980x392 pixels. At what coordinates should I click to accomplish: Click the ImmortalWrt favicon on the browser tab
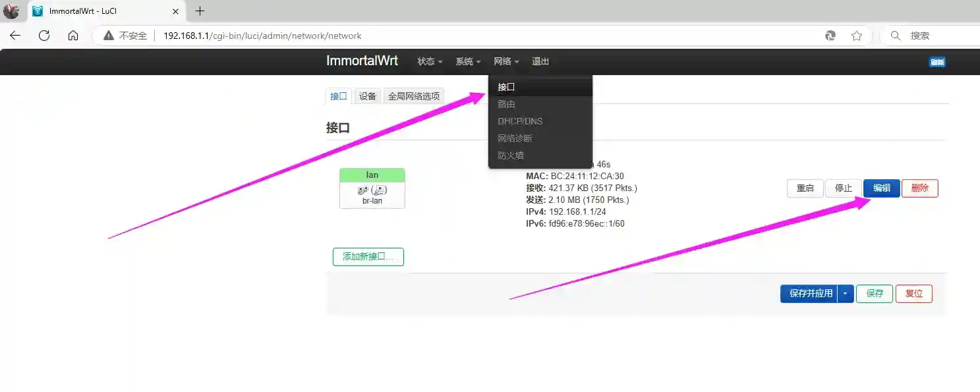pyautogui.click(x=38, y=11)
